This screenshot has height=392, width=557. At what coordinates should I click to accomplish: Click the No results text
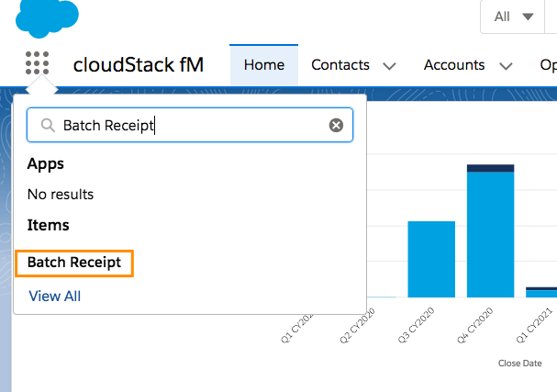(x=61, y=195)
